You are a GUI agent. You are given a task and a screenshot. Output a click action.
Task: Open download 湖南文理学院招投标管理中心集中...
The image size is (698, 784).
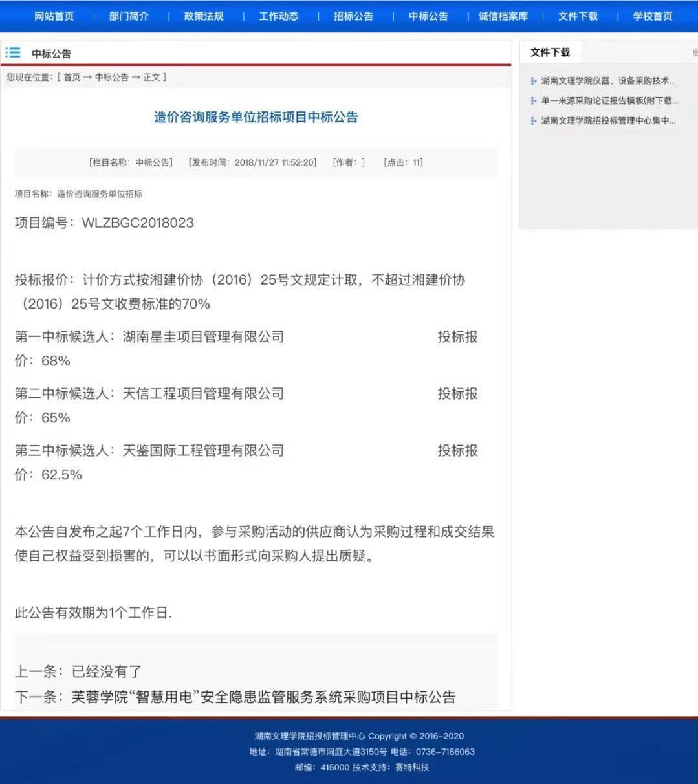(609, 121)
